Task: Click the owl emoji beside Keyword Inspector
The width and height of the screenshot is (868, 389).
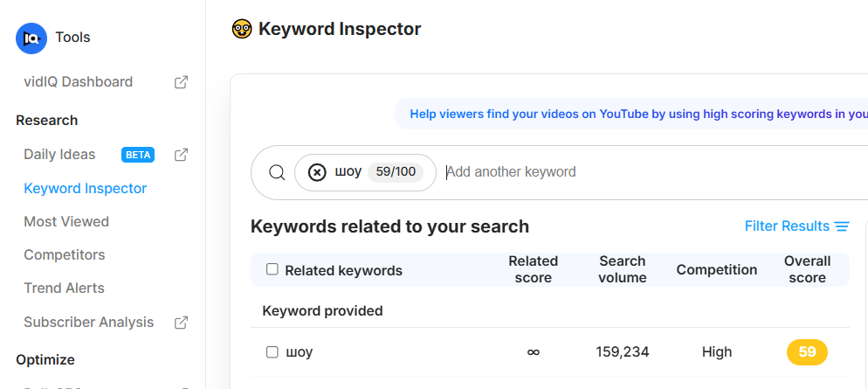Action: pyautogui.click(x=242, y=29)
